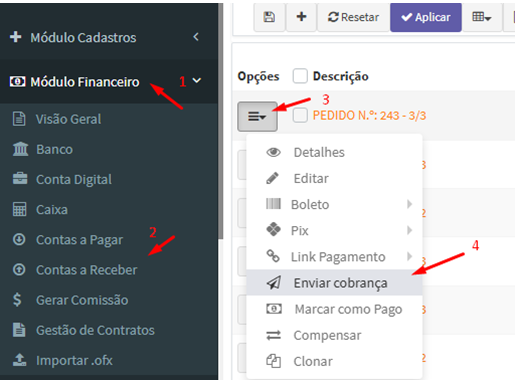
Task: Click the Resetar button
Action: (x=353, y=17)
